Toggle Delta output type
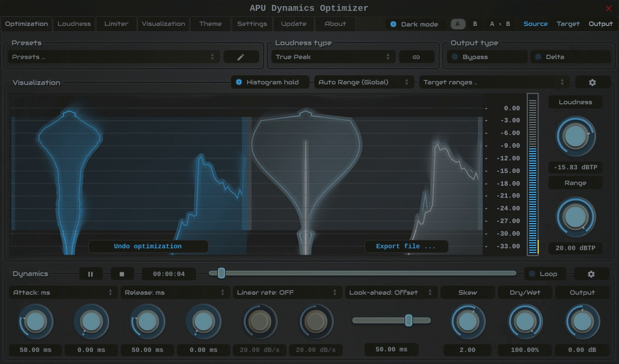 point(571,57)
